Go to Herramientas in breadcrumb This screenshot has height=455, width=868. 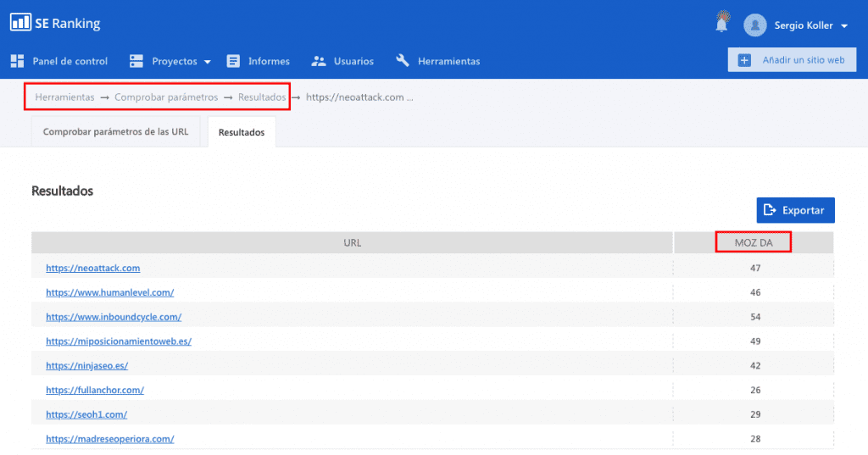coord(64,97)
